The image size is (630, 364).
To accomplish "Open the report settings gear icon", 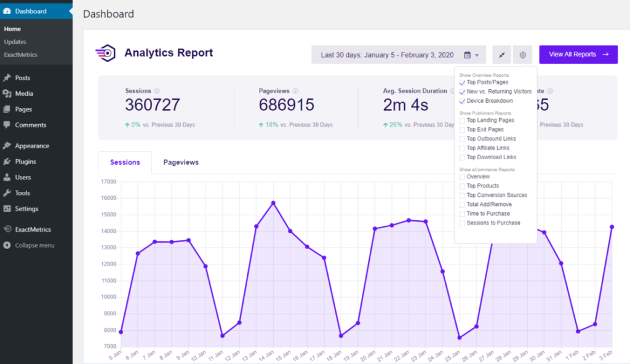I will [522, 55].
